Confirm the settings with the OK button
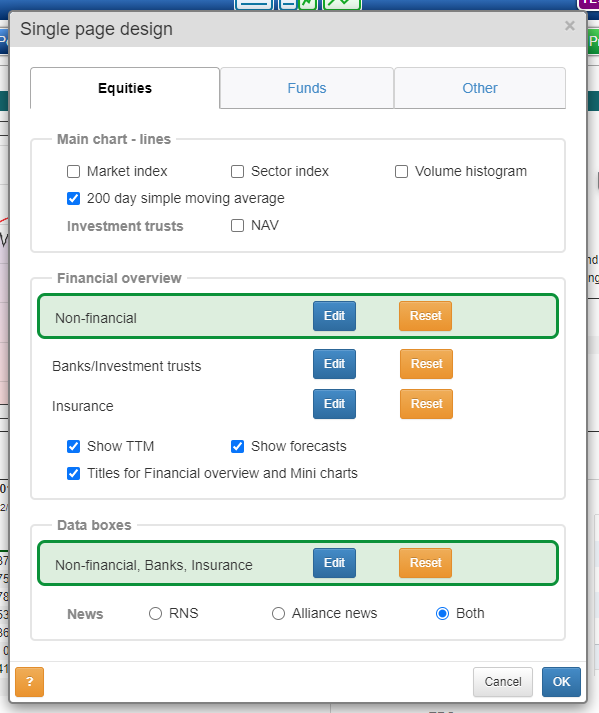The image size is (599, 713). pyautogui.click(x=561, y=682)
